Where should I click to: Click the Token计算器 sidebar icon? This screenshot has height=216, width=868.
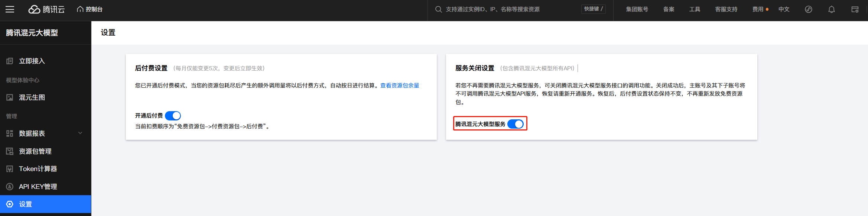tap(10, 169)
